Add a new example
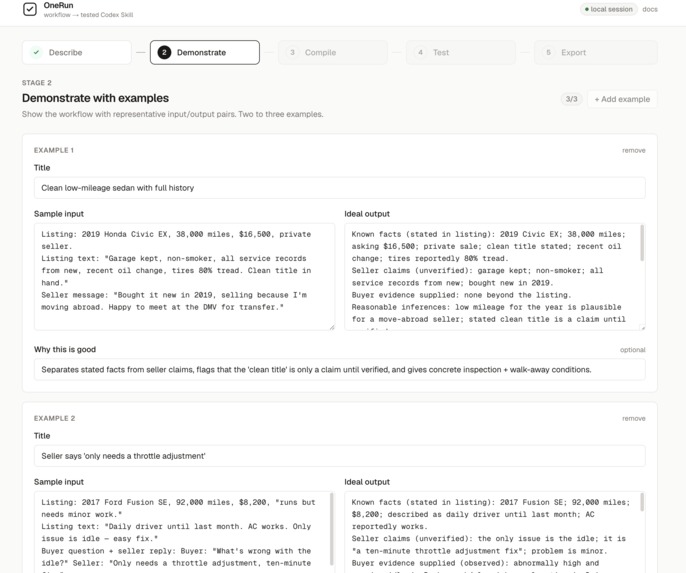Image resolution: width=686 pixels, height=573 pixels. 622,99
